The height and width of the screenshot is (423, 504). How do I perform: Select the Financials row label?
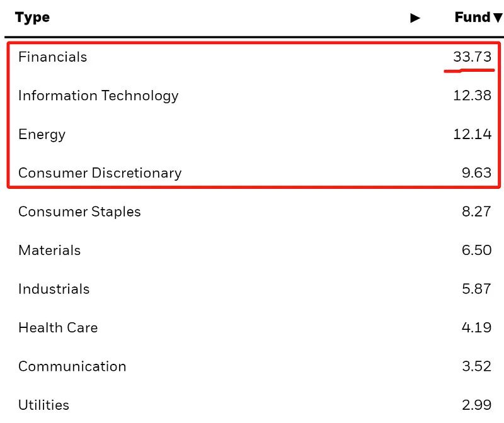pyautogui.click(x=53, y=57)
